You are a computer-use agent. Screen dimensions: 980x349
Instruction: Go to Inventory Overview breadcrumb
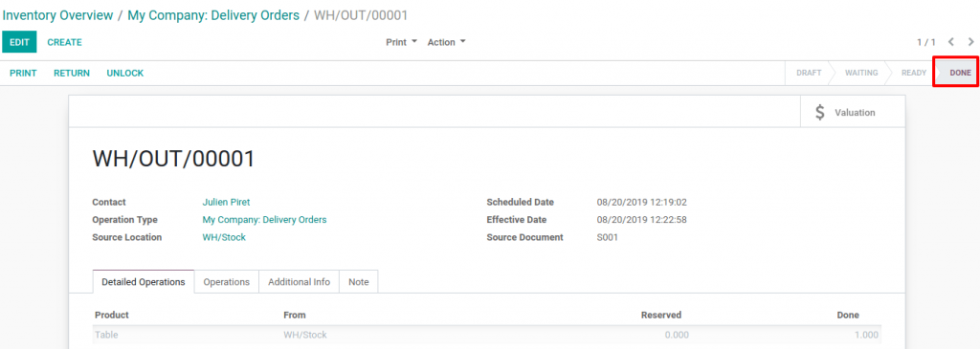(x=58, y=15)
